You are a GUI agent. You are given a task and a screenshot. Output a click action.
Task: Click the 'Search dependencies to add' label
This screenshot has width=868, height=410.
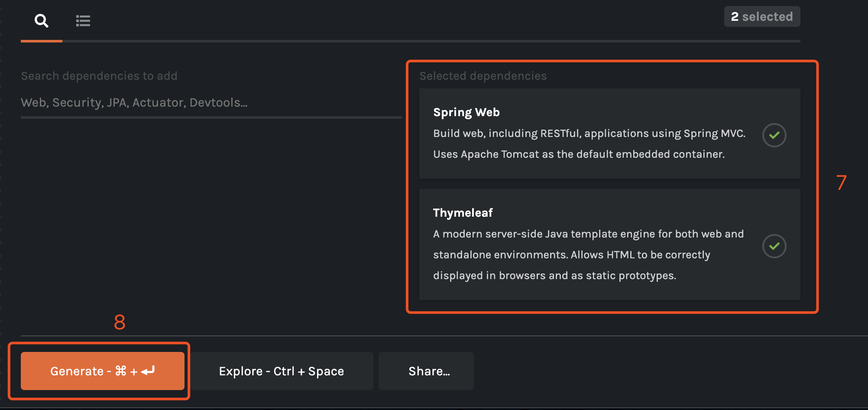click(99, 76)
